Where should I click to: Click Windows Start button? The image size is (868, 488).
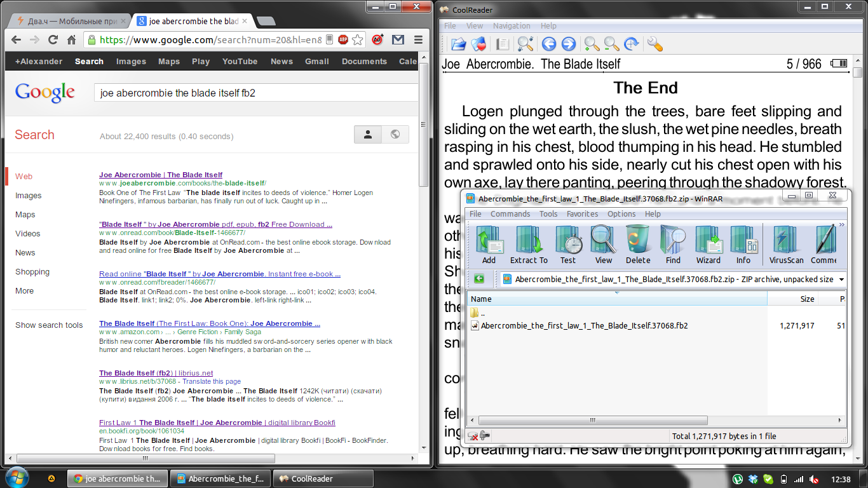pyautogui.click(x=16, y=478)
